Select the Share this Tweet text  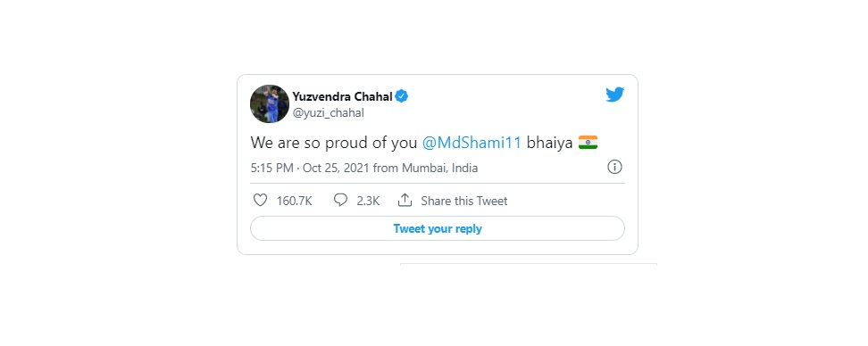(463, 201)
